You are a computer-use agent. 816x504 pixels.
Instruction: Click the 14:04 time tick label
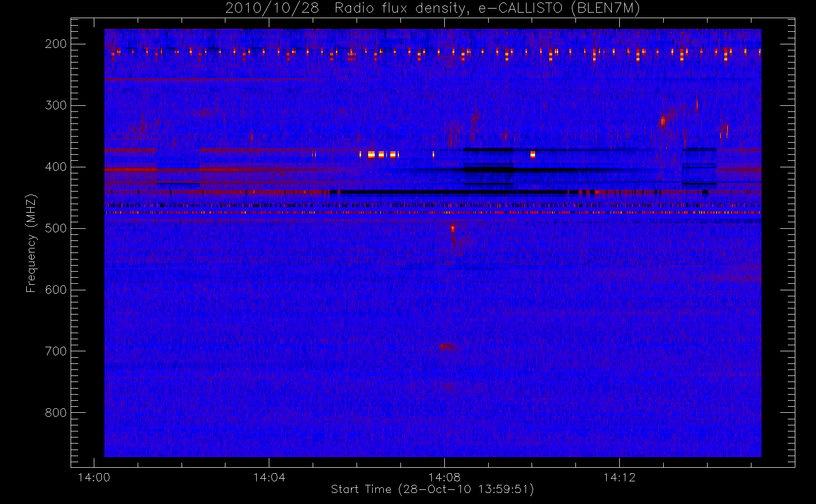269,477
